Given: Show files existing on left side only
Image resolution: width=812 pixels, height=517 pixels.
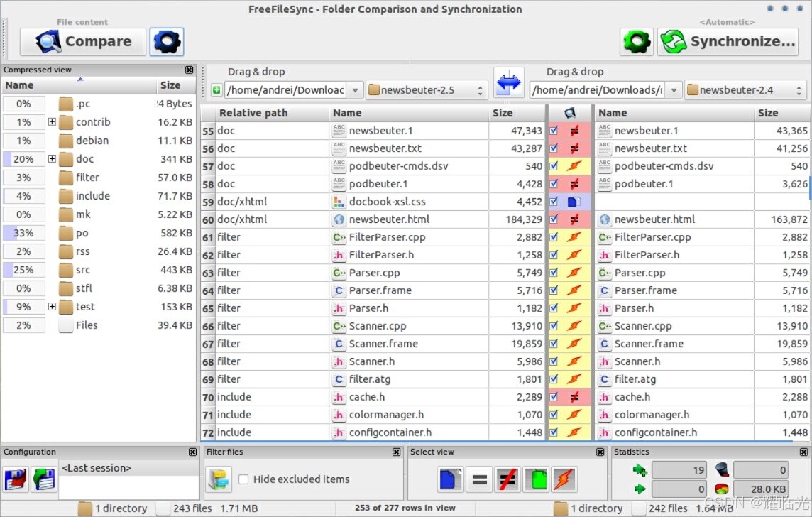Looking at the screenshot, I should click(x=450, y=479).
